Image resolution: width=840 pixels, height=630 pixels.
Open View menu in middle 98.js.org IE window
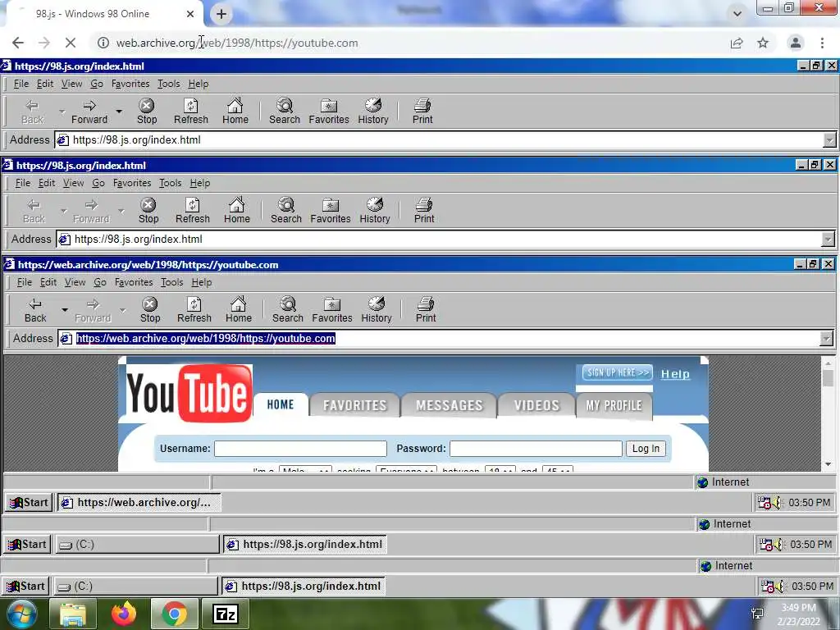coord(73,183)
